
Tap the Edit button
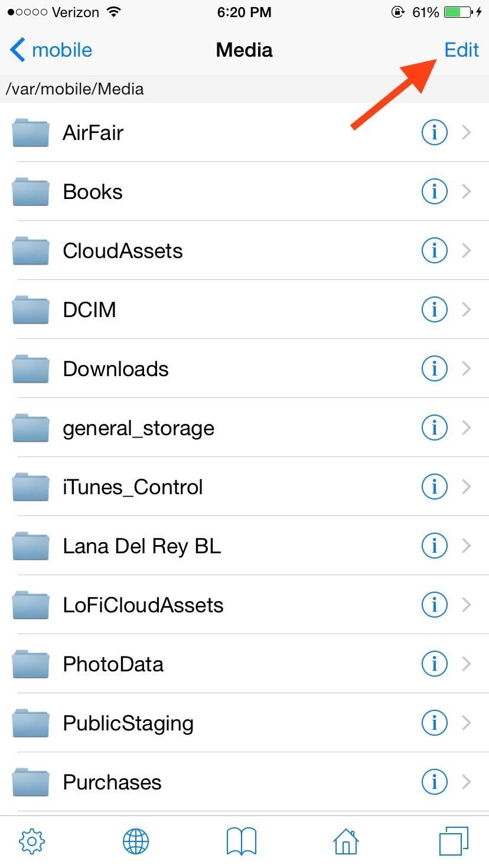461,50
